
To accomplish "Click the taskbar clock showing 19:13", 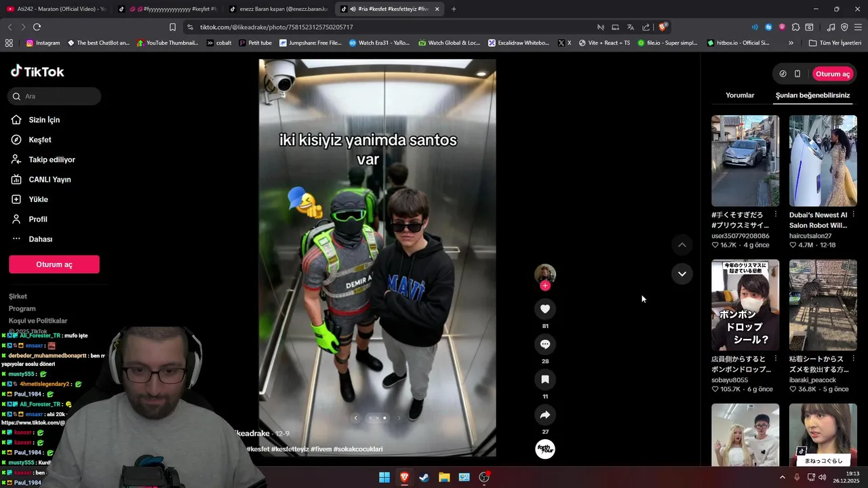I will 847,477.
